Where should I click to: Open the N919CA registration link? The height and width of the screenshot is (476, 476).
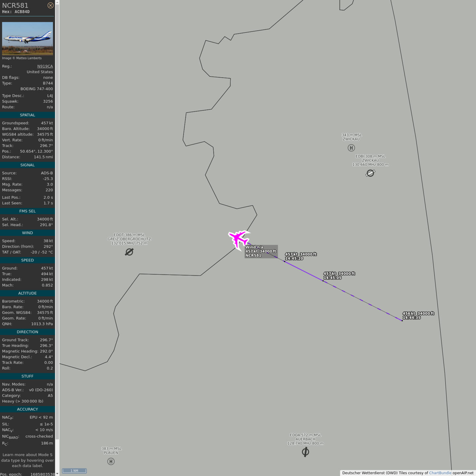pyautogui.click(x=45, y=66)
